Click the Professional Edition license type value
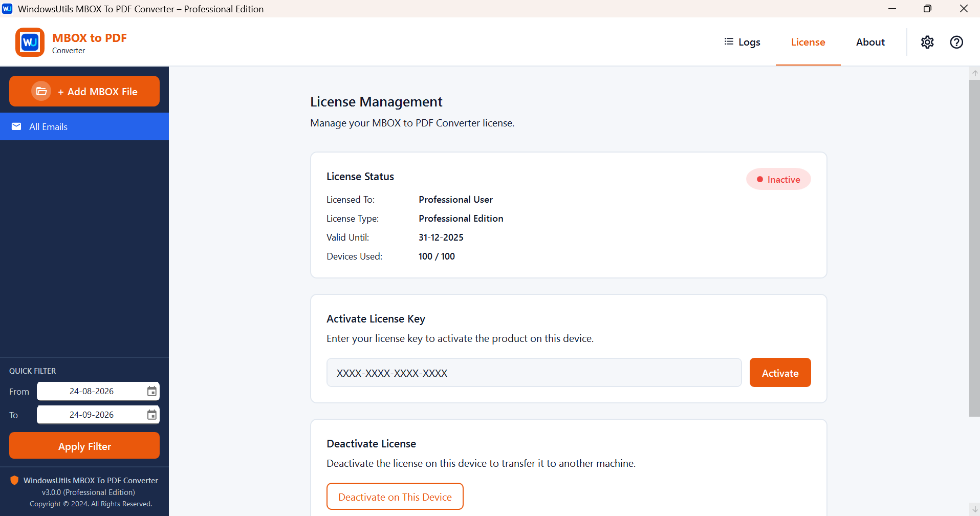Image resolution: width=980 pixels, height=516 pixels. pos(461,219)
